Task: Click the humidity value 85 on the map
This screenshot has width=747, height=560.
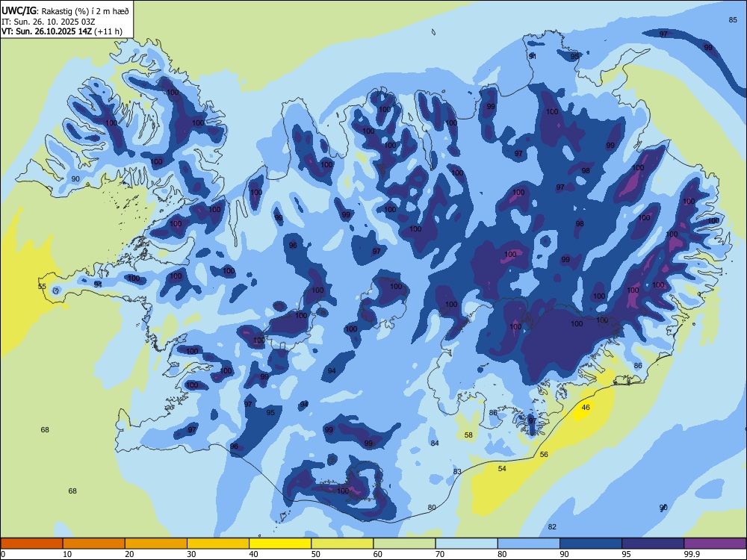Action: click(734, 19)
